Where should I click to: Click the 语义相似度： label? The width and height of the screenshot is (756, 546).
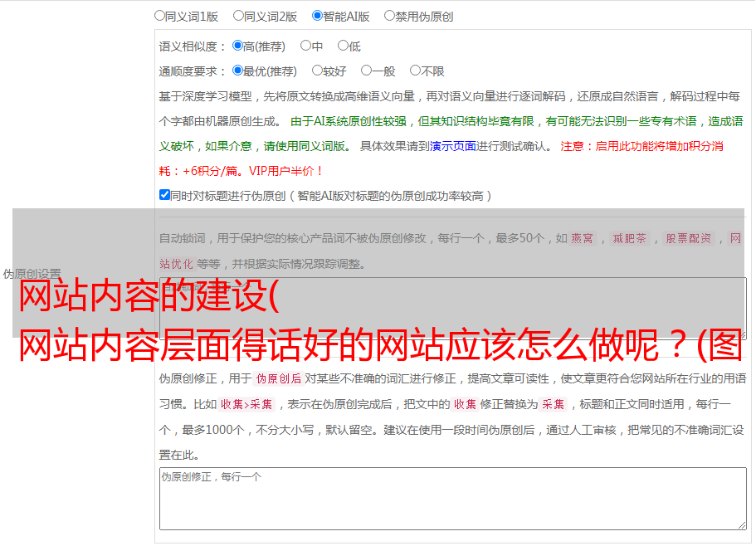(x=193, y=46)
